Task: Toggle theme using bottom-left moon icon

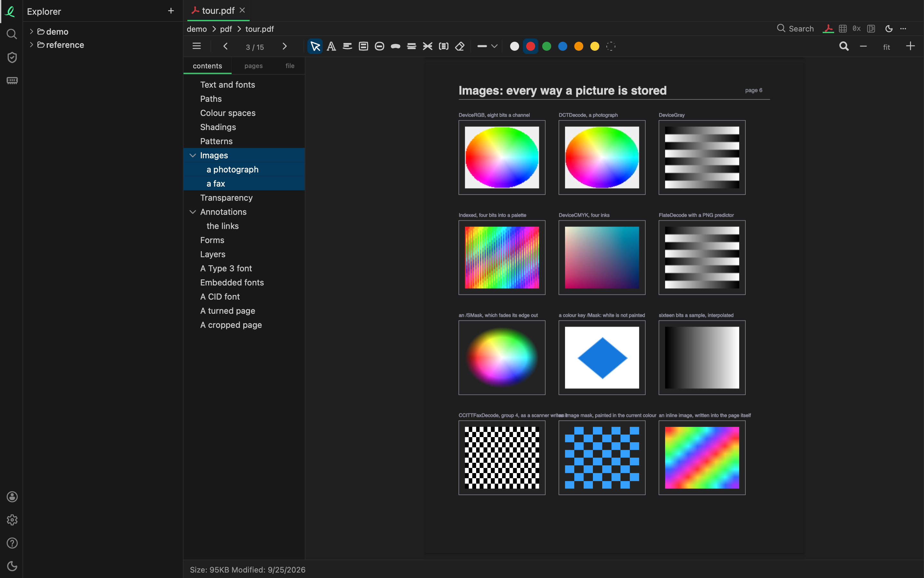Action: [x=12, y=566]
